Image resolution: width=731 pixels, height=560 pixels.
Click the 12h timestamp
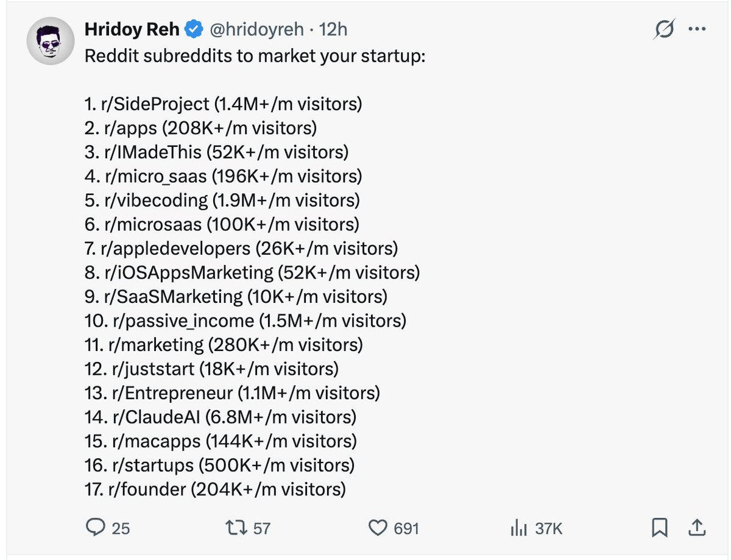point(332,29)
